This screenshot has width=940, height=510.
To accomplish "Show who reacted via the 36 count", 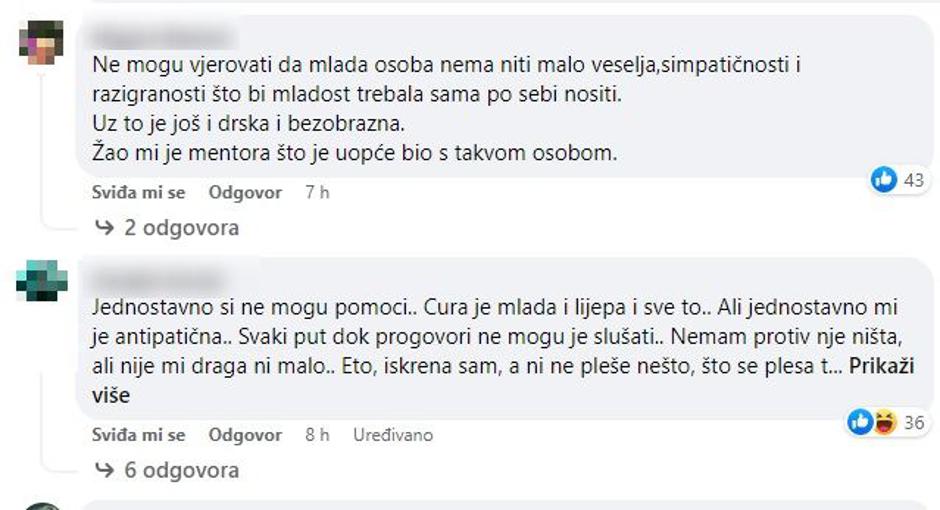I will (x=912, y=423).
